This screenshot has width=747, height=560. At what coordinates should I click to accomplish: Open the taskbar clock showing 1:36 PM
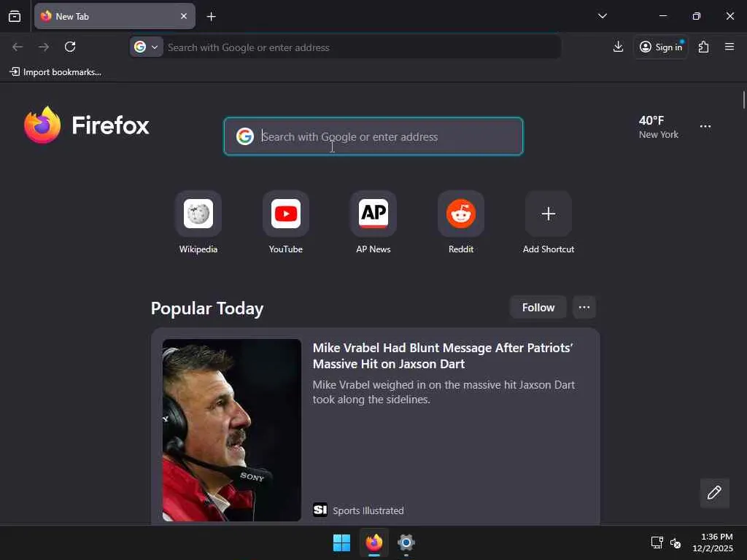713,542
